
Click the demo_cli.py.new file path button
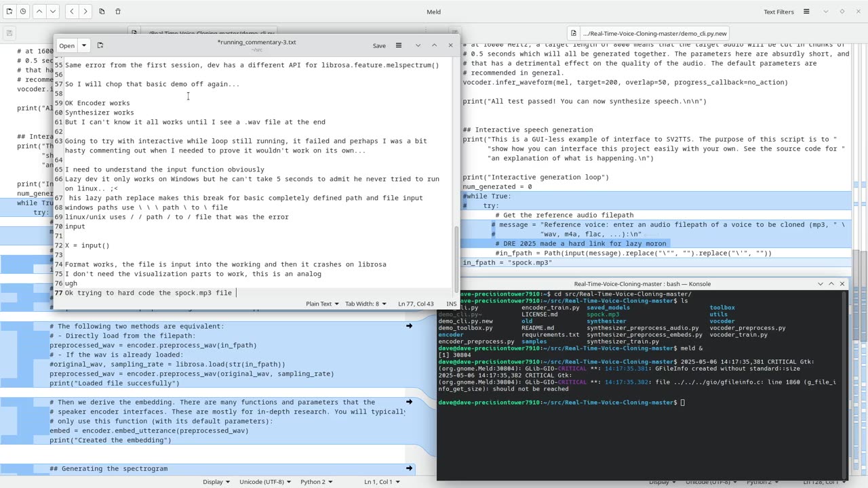[x=655, y=33]
